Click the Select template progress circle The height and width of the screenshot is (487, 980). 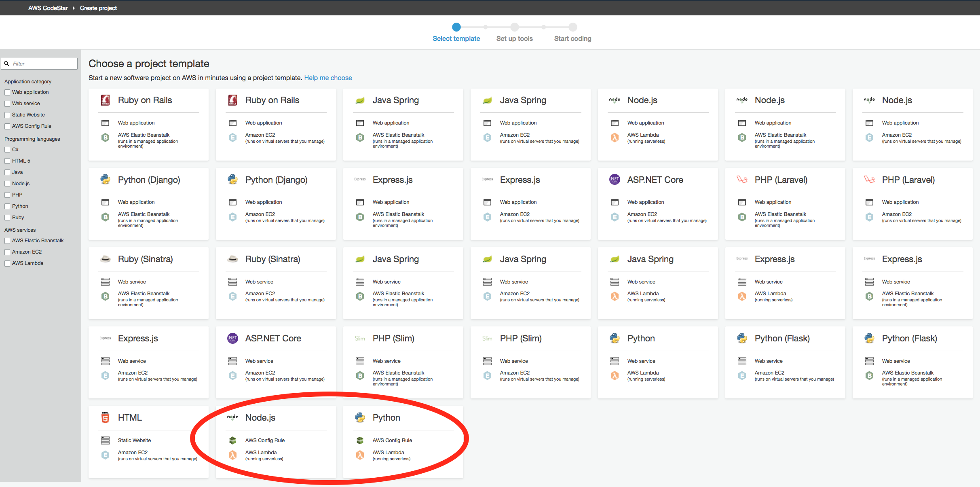pos(456,27)
